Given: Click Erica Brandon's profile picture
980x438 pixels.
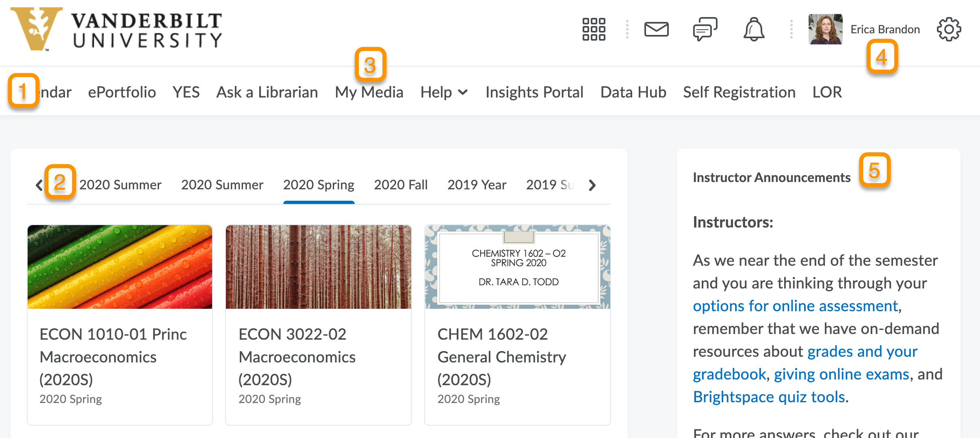Looking at the screenshot, I should [x=825, y=29].
